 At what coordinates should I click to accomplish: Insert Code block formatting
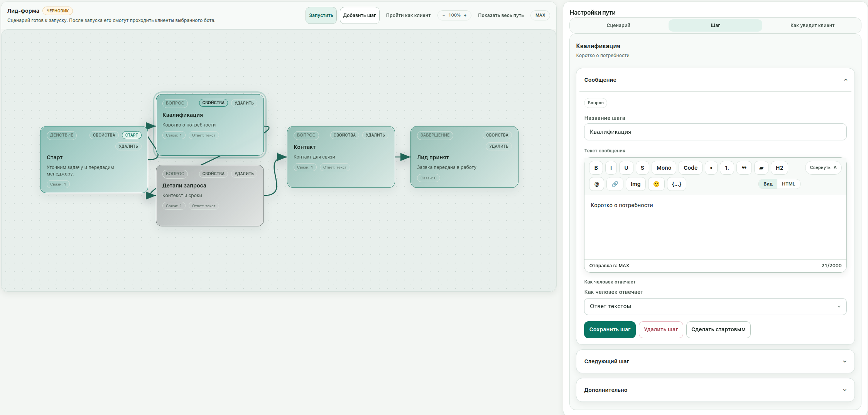coord(691,168)
